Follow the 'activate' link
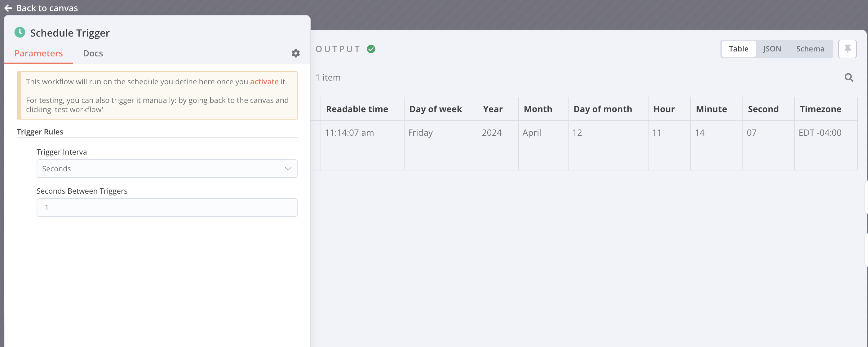Screen dimensions: 868x347 [x=264, y=81]
